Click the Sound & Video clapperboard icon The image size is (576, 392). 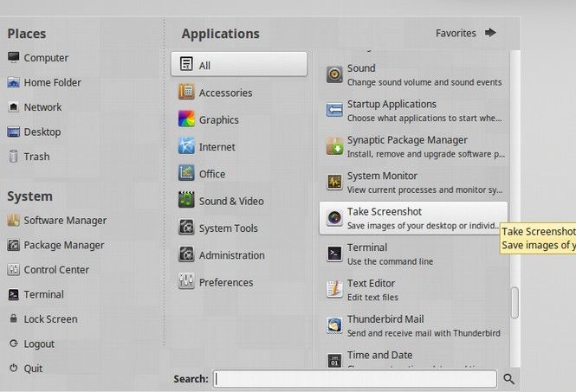(x=186, y=200)
